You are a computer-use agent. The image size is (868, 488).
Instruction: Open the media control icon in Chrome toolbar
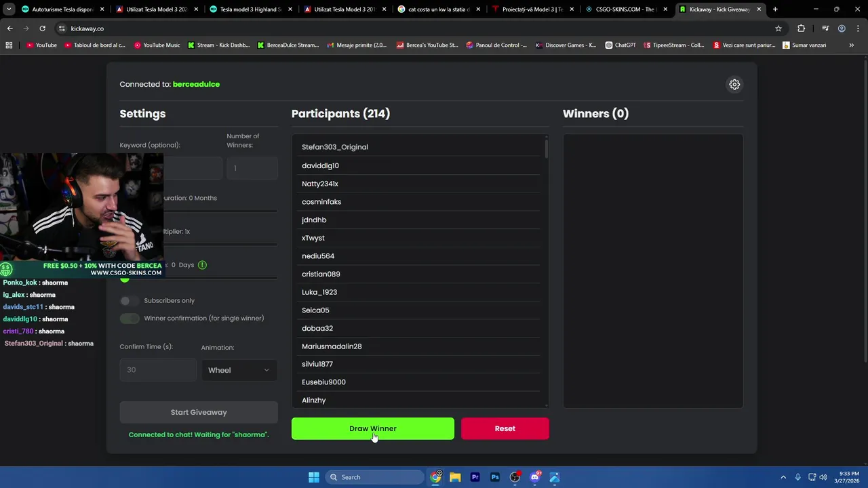825,28
